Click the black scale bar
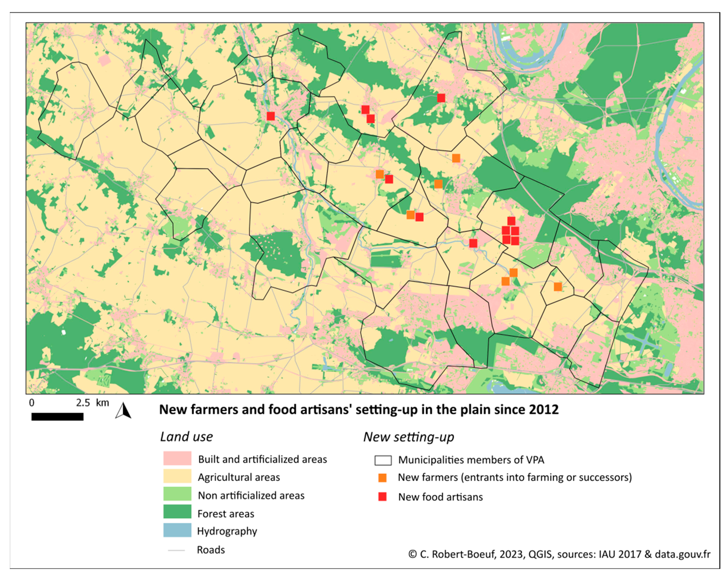The width and height of the screenshot is (728, 586). [57, 417]
